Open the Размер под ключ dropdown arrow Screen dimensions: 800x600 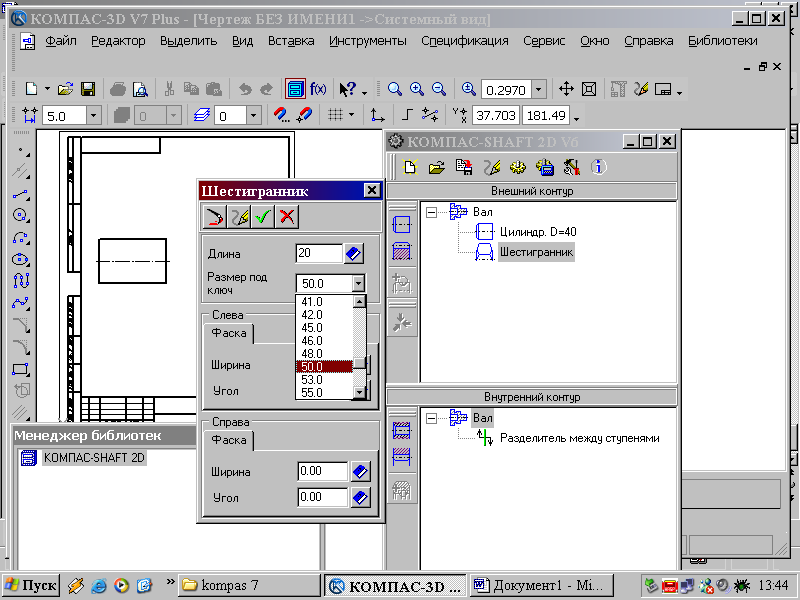(x=359, y=283)
